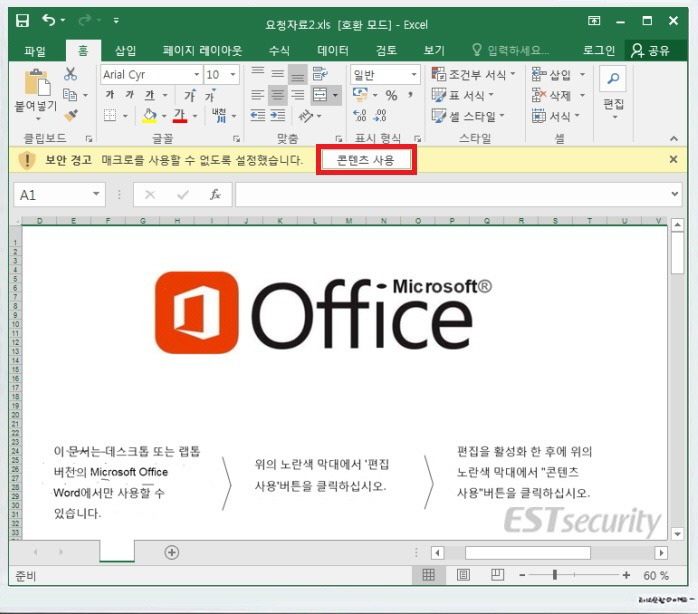
Task: Click the Increase Indent icon
Action: coord(278,115)
